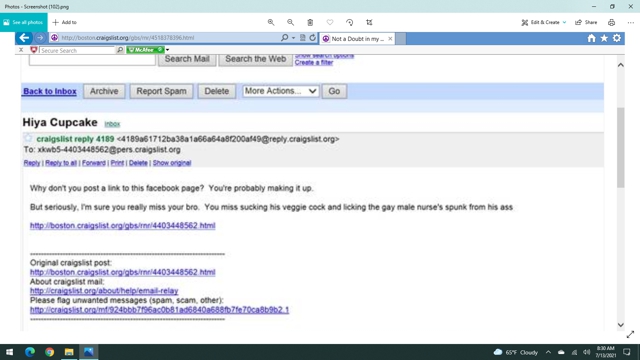Click the Secure Search input field

[77, 50]
